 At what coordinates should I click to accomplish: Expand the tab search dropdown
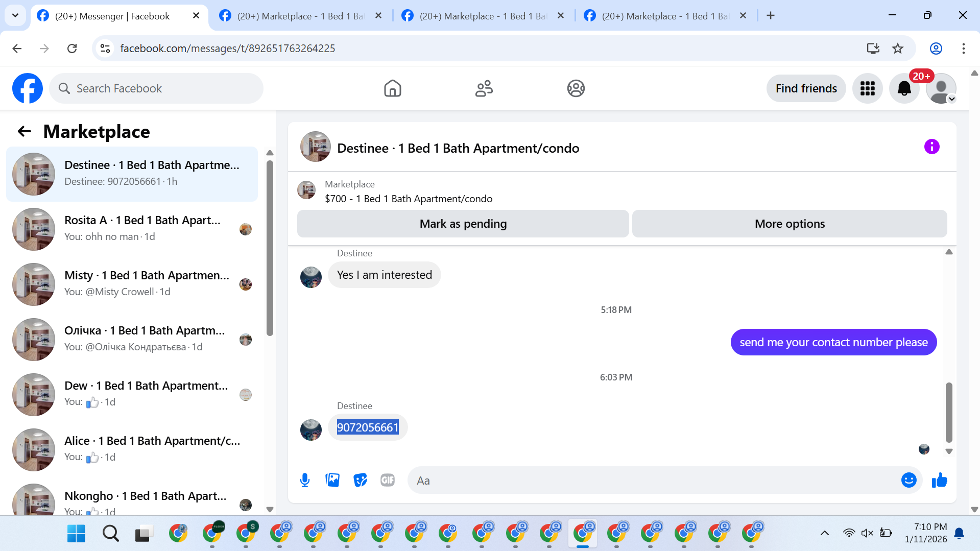tap(15, 16)
